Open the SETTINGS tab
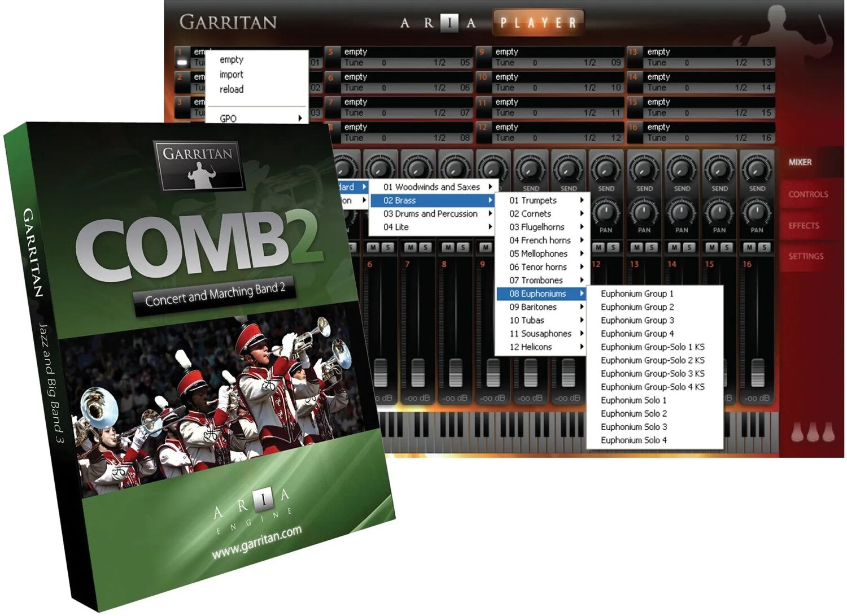The image size is (847, 616). [806, 256]
